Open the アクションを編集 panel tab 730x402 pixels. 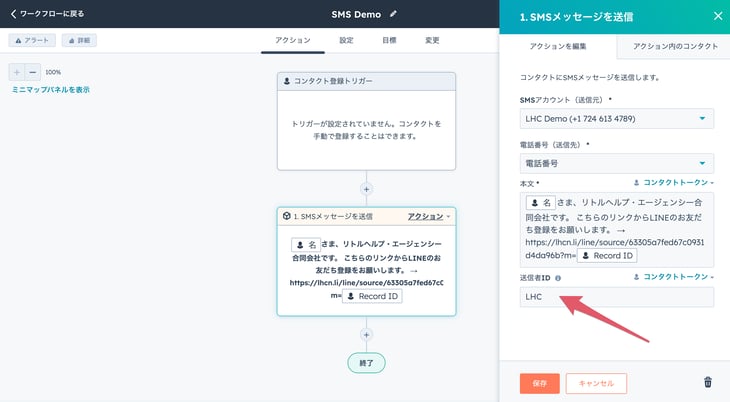click(558, 46)
